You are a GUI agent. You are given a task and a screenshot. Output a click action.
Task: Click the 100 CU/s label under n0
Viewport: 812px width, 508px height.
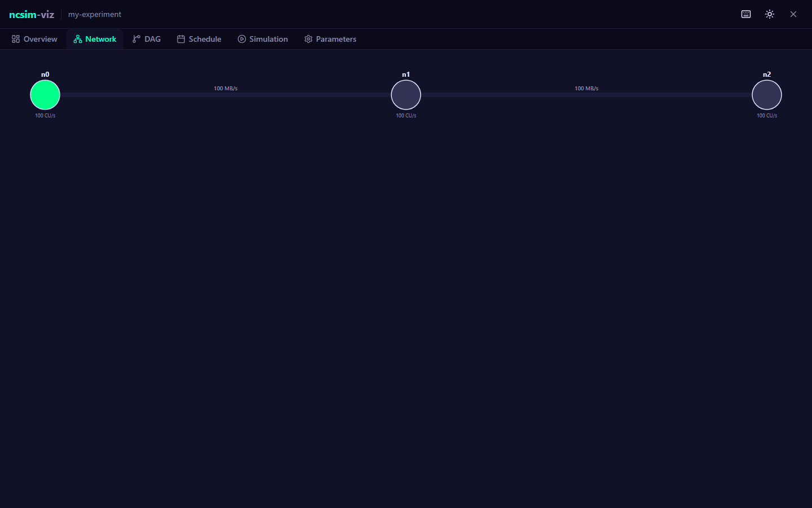45,116
